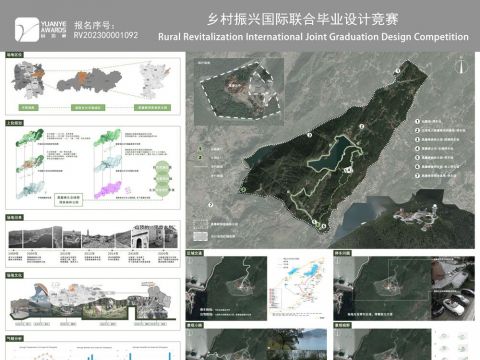Screen dimensions: 480x360
Task: Click the leftmost green label in location panel
Action: (x=29, y=108)
